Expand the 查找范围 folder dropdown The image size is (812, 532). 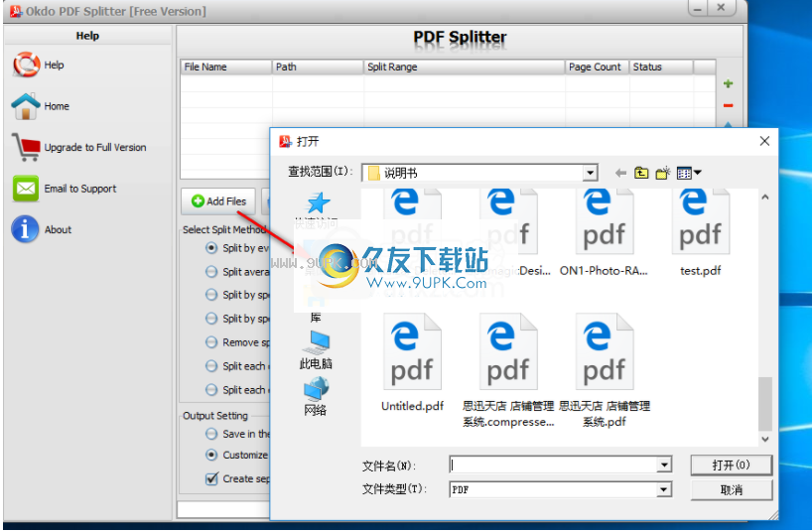(590, 173)
